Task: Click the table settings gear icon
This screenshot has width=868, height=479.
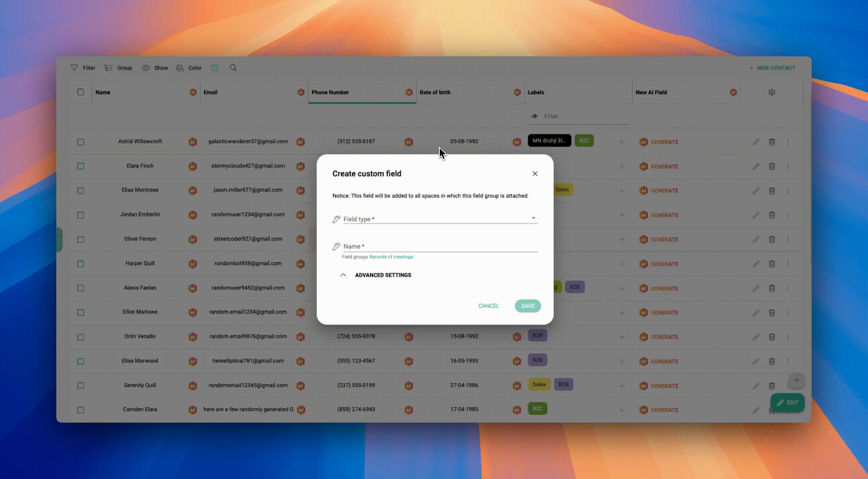Action: click(x=772, y=92)
